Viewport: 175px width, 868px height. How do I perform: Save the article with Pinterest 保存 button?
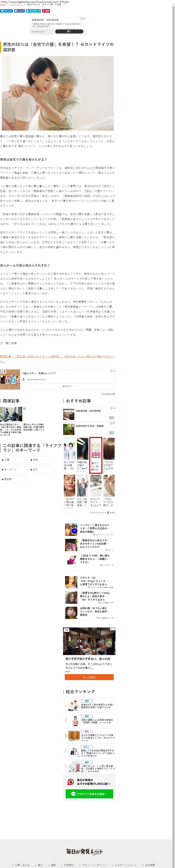tap(46, 11)
